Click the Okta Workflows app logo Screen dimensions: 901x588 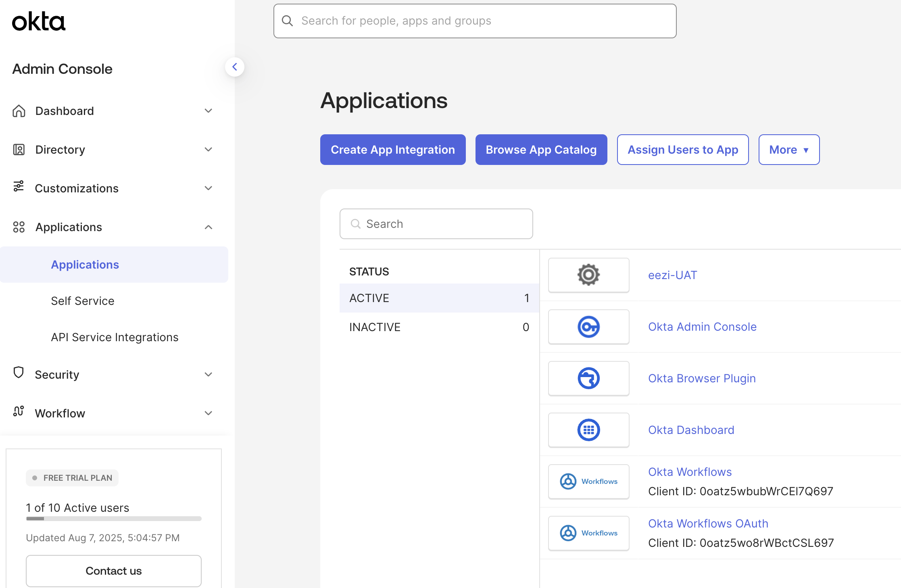click(588, 482)
